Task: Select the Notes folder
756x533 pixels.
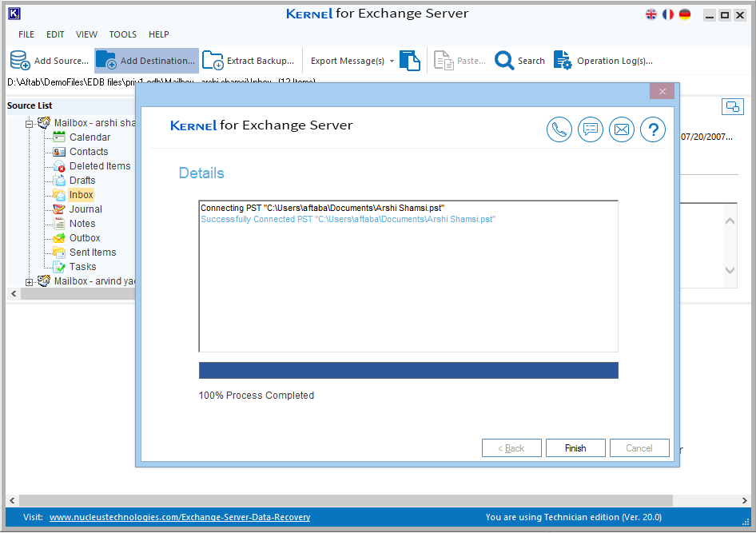Action: click(82, 224)
